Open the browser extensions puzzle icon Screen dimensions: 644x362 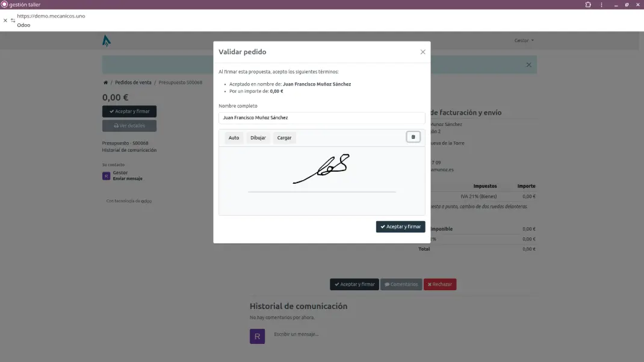587,4
